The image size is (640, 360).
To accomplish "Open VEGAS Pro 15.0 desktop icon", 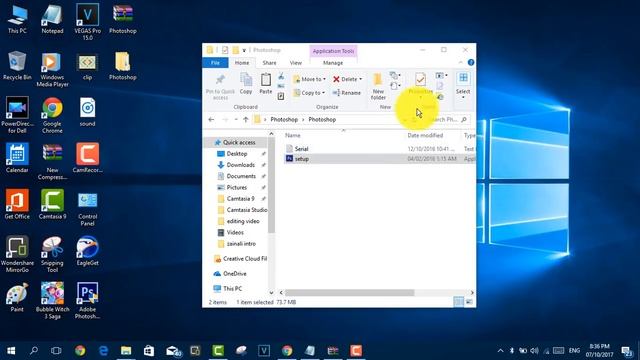I will point(87,22).
